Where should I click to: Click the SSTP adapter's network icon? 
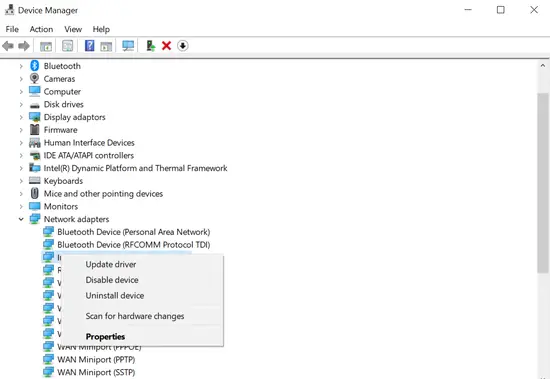coord(48,372)
